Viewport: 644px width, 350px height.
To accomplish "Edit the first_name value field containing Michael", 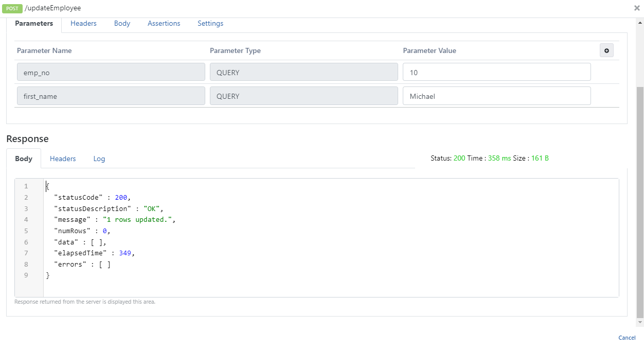I will click(x=496, y=96).
